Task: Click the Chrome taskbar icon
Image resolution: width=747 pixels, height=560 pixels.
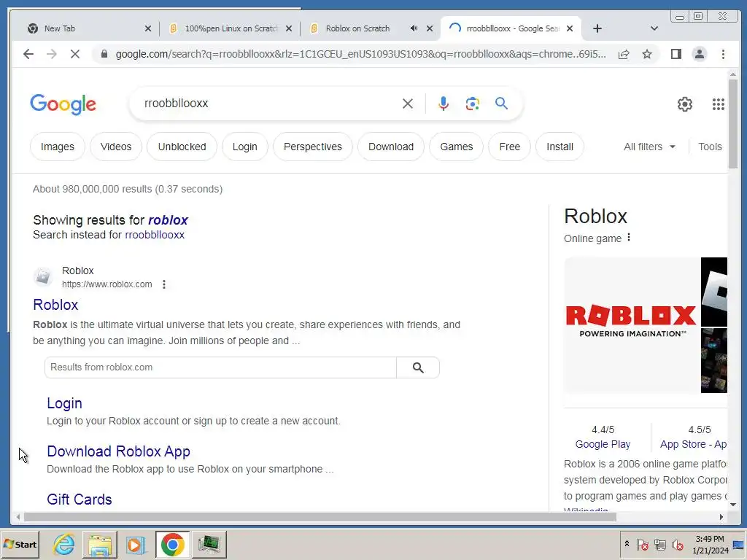Action: click(x=172, y=544)
